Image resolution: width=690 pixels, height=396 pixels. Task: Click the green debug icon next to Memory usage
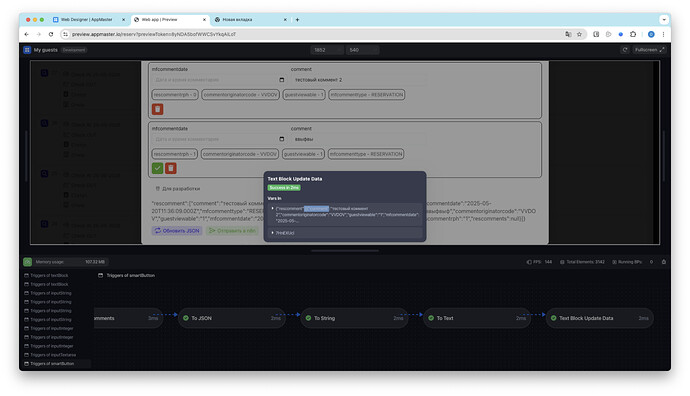[x=27, y=262]
